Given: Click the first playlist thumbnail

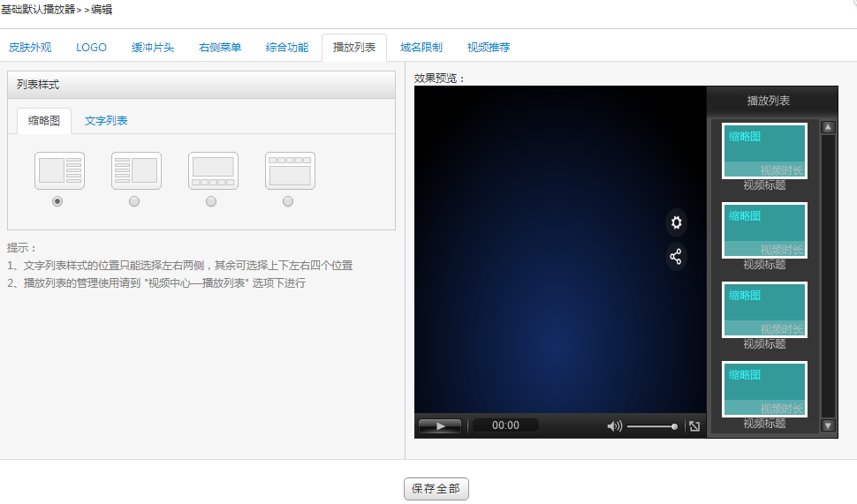Looking at the screenshot, I should point(764,151).
